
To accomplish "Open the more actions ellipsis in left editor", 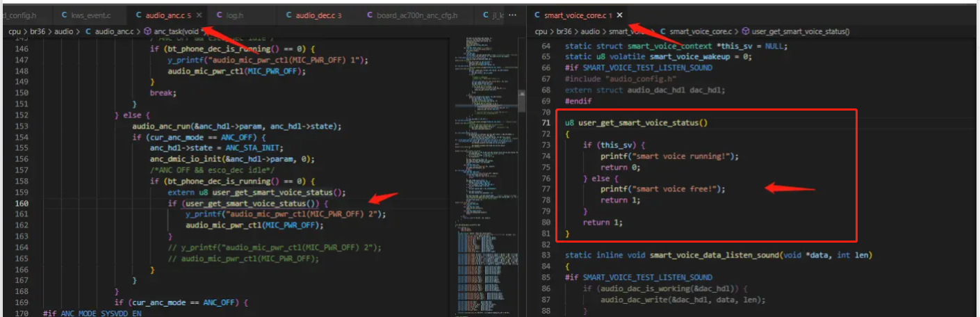I will (513, 15).
